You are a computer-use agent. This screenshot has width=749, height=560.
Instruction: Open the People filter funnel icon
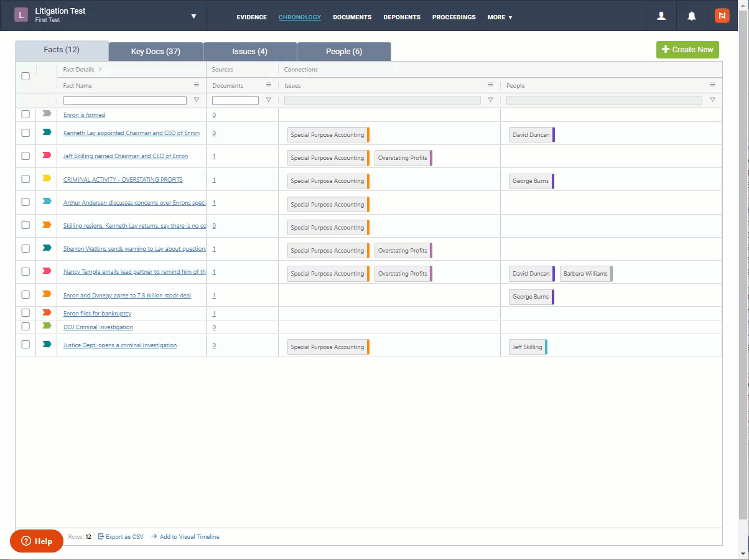(x=712, y=100)
